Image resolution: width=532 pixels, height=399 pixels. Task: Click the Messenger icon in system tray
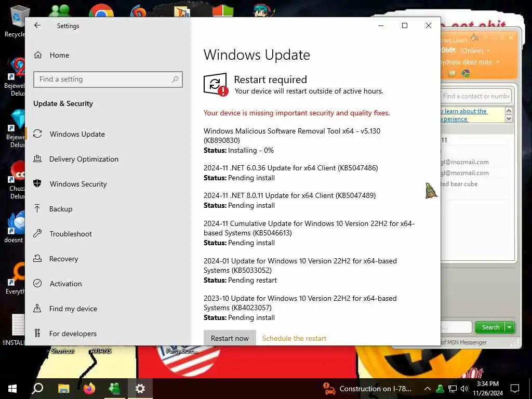click(440, 389)
